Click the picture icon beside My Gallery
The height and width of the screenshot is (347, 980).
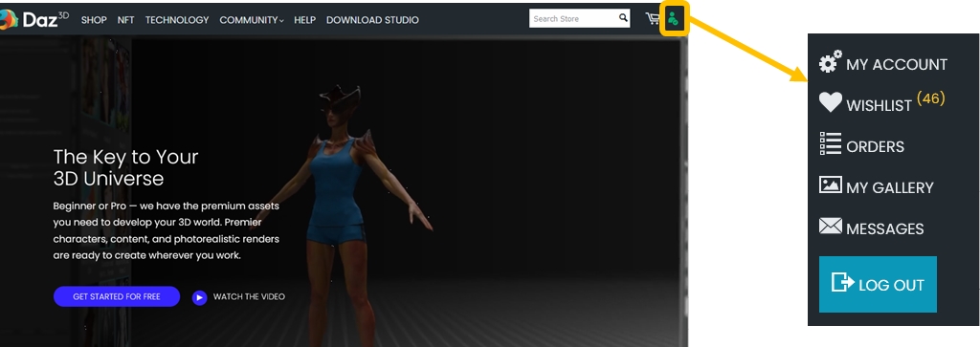tap(831, 184)
